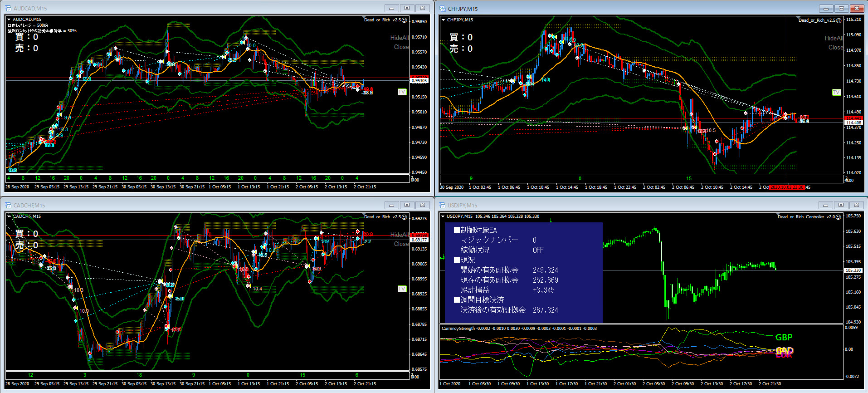
Task: Open the TV button in CHFJPY chart
Action: pyautogui.click(x=836, y=92)
